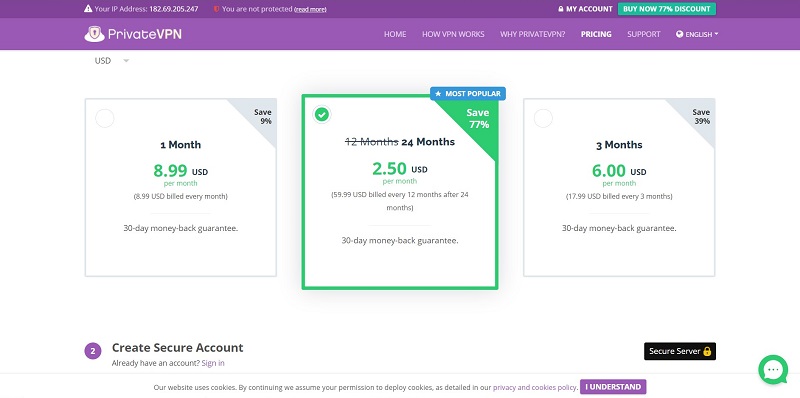Click the Save 39% corner label

point(701,117)
